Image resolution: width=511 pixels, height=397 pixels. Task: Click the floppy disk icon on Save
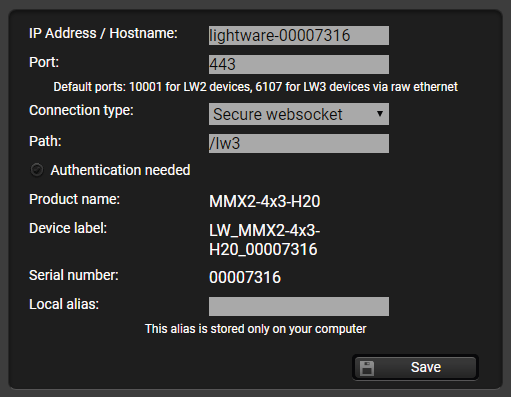point(367,368)
